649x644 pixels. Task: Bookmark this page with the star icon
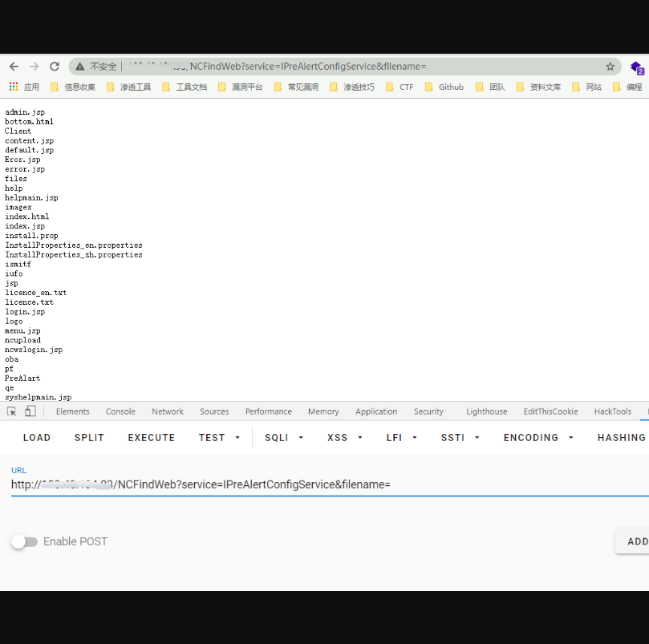610,67
